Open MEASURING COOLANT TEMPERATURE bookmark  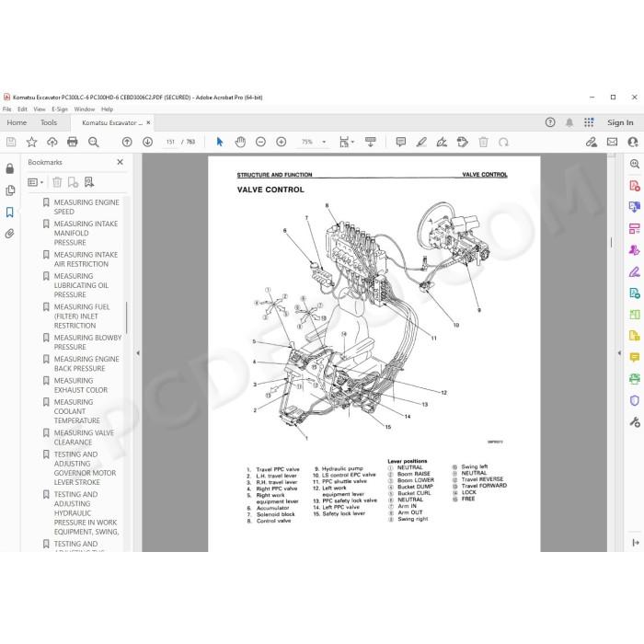[x=77, y=411]
